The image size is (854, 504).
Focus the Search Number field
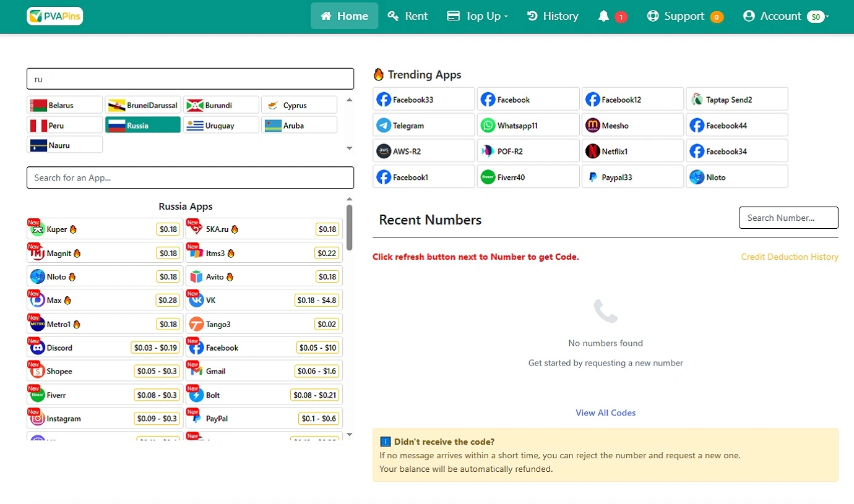[x=789, y=218]
